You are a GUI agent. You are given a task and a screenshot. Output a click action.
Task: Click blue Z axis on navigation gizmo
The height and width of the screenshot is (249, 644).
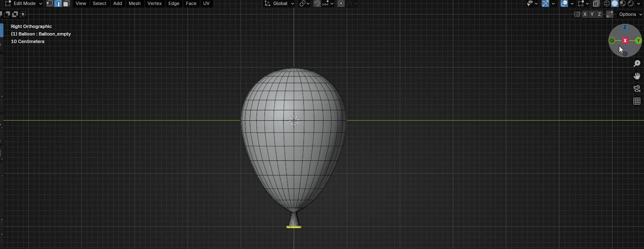[625, 28]
